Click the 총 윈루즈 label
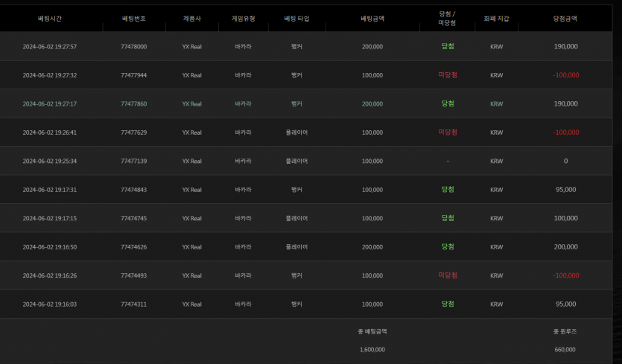 click(x=565, y=331)
